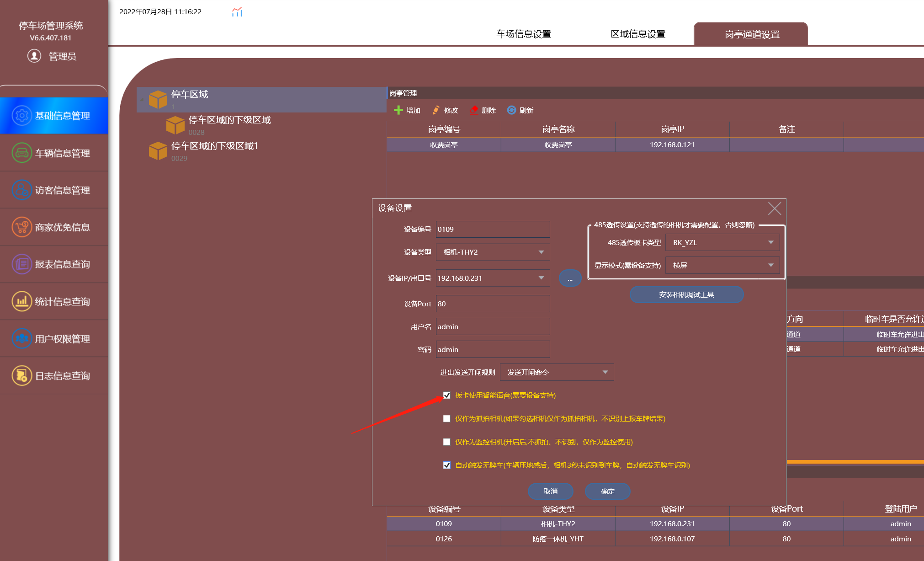
Task: Click the chart icon beside the timestamp
Action: pos(237,12)
